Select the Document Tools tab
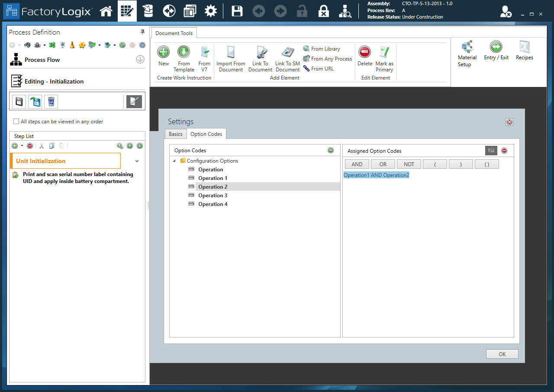This screenshot has width=554, height=392. click(x=174, y=33)
